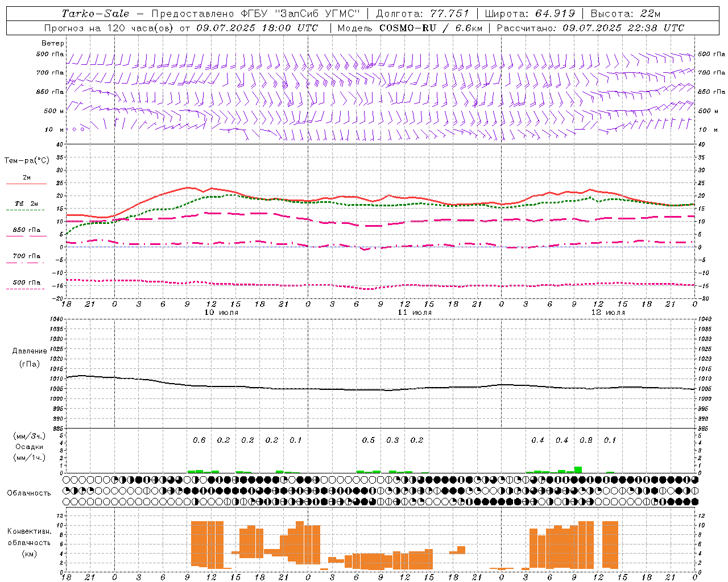Click the Широта: 64.919 value
Image resolution: width=728 pixels, height=582 pixels.
tap(530, 14)
